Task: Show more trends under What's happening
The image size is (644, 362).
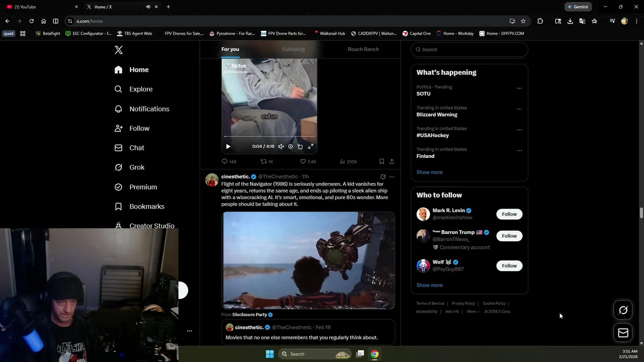Action: pyautogui.click(x=429, y=172)
